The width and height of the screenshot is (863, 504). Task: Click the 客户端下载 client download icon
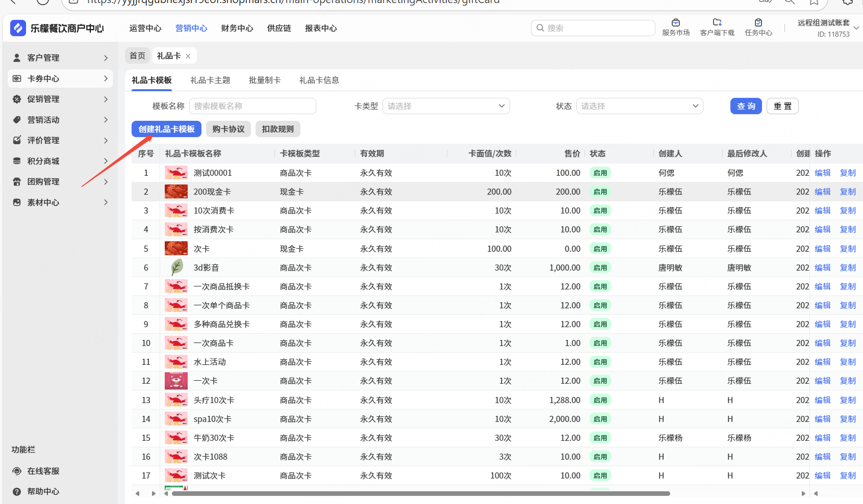coord(717,23)
